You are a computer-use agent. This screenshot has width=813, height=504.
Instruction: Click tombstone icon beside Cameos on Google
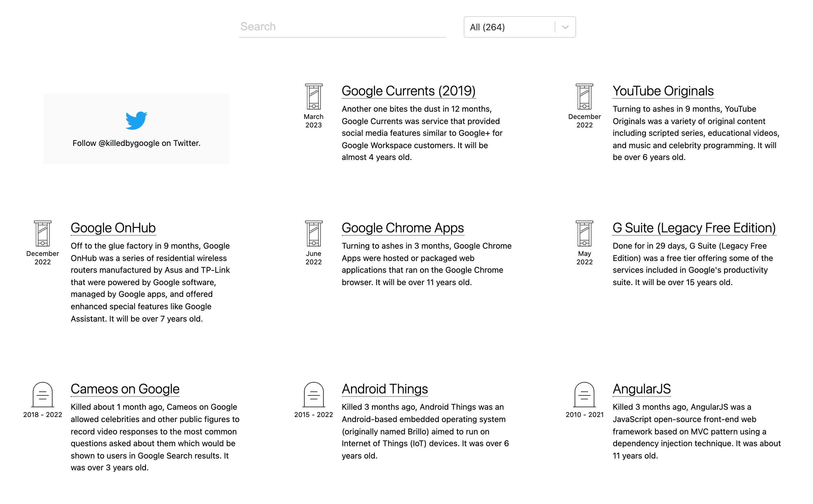43,395
